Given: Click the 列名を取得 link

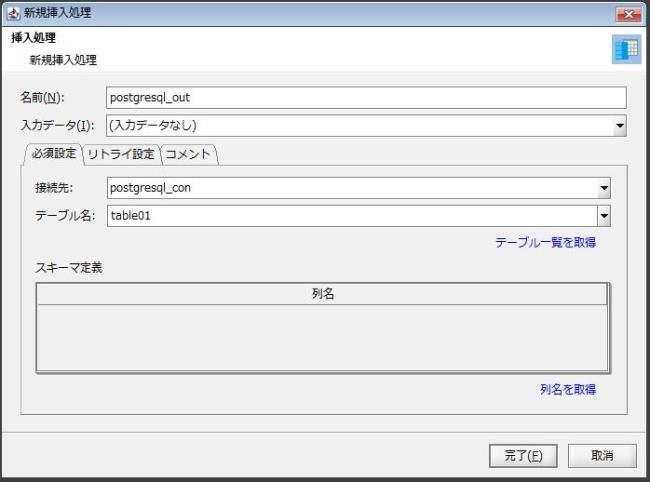Looking at the screenshot, I should click(x=568, y=390).
